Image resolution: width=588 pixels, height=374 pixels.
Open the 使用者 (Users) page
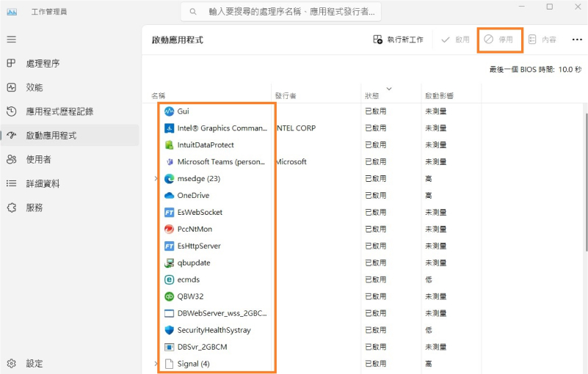[x=38, y=159]
